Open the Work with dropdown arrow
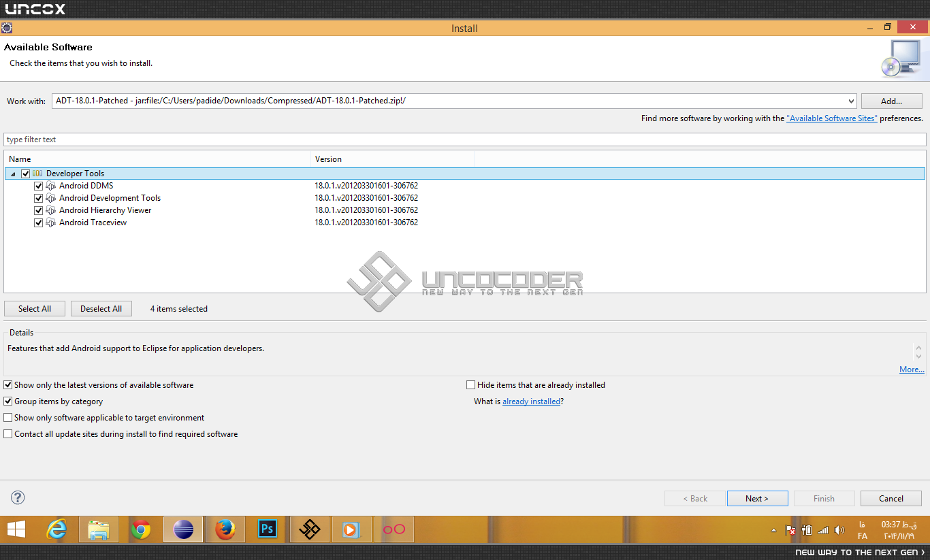This screenshot has width=930, height=560. pyautogui.click(x=850, y=101)
